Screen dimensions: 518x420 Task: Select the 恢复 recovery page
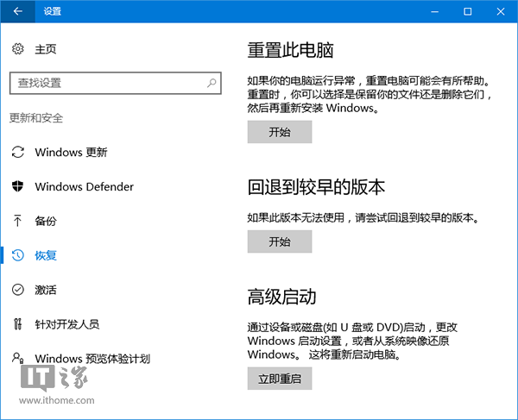pyautogui.click(x=46, y=255)
